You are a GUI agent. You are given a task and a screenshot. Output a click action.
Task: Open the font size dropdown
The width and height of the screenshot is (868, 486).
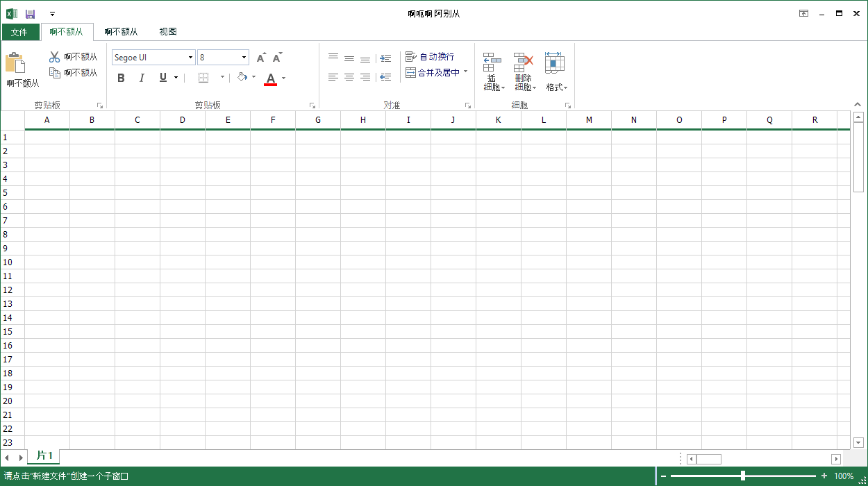[244, 57]
